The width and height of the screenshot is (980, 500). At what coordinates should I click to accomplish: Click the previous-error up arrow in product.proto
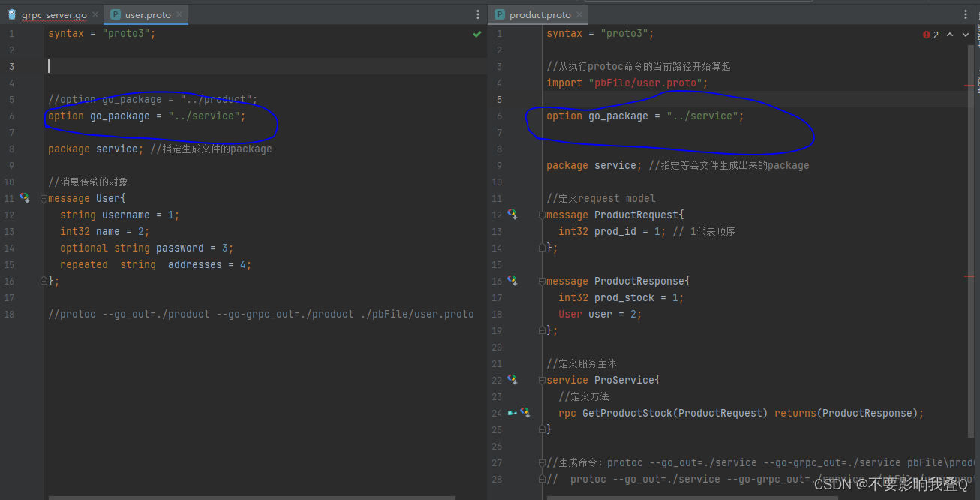coord(950,34)
